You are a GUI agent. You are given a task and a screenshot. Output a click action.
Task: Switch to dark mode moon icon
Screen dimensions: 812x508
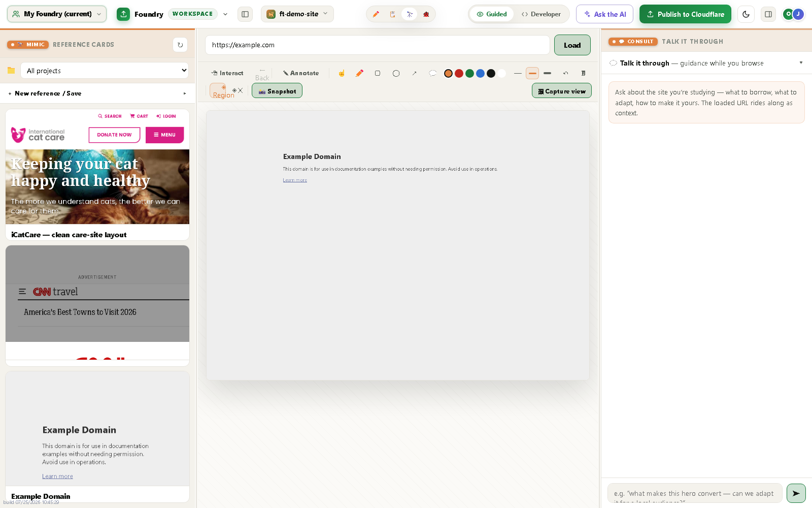[746, 14]
